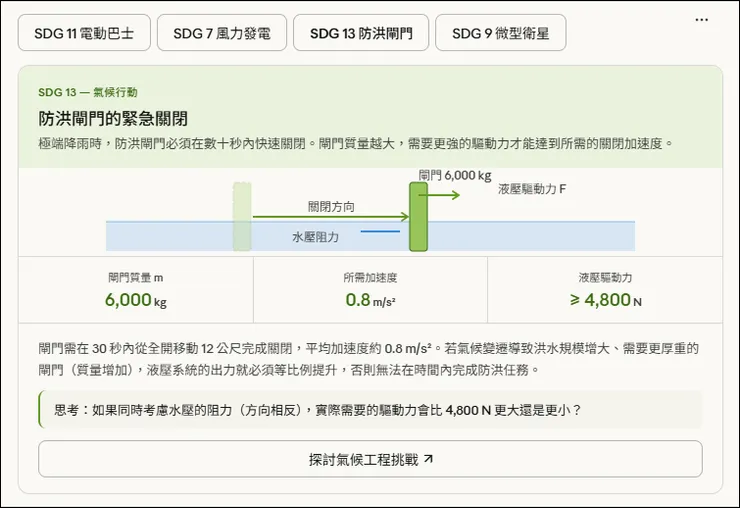Click the 探討氣候工程挑戰 button
Image resolution: width=740 pixels, height=508 pixels.
tap(370, 459)
